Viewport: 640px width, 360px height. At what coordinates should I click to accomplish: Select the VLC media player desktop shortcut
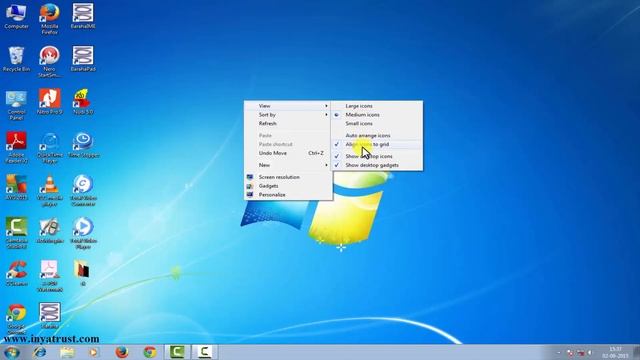(49, 191)
